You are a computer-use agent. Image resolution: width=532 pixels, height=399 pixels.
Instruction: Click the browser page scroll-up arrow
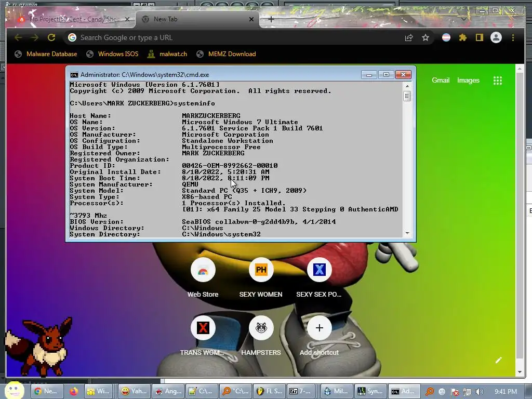pos(520,69)
